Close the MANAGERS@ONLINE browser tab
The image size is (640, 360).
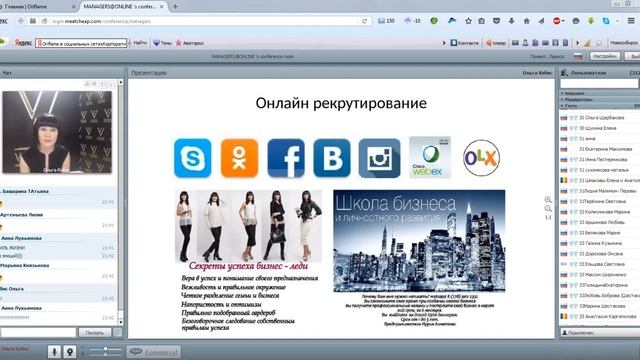pos(162,7)
